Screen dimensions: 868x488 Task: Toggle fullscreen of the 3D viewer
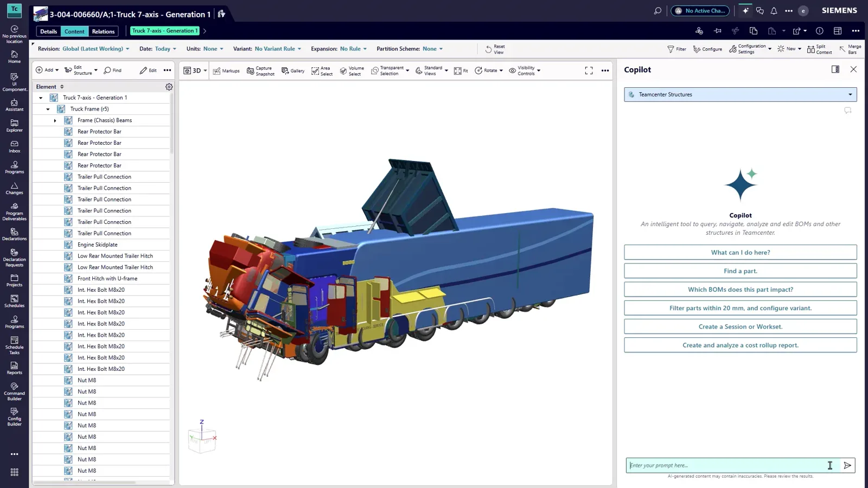coord(589,70)
